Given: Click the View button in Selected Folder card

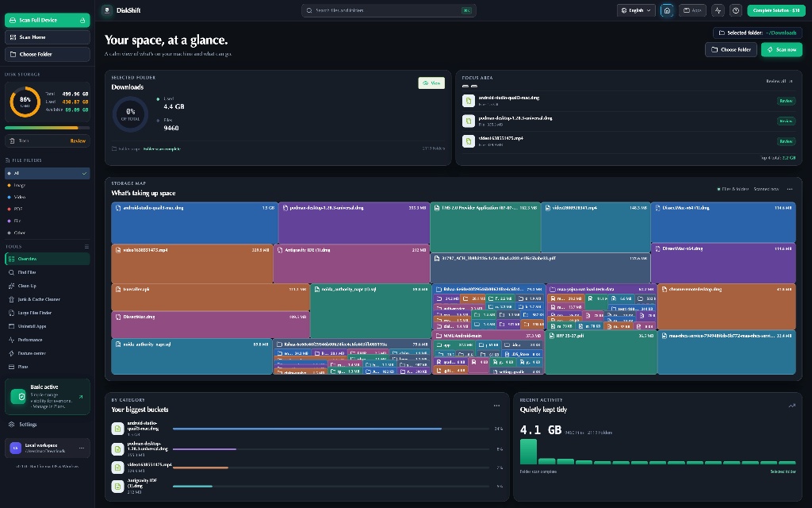Looking at the screenshot, I should click(x=431, y=83).
